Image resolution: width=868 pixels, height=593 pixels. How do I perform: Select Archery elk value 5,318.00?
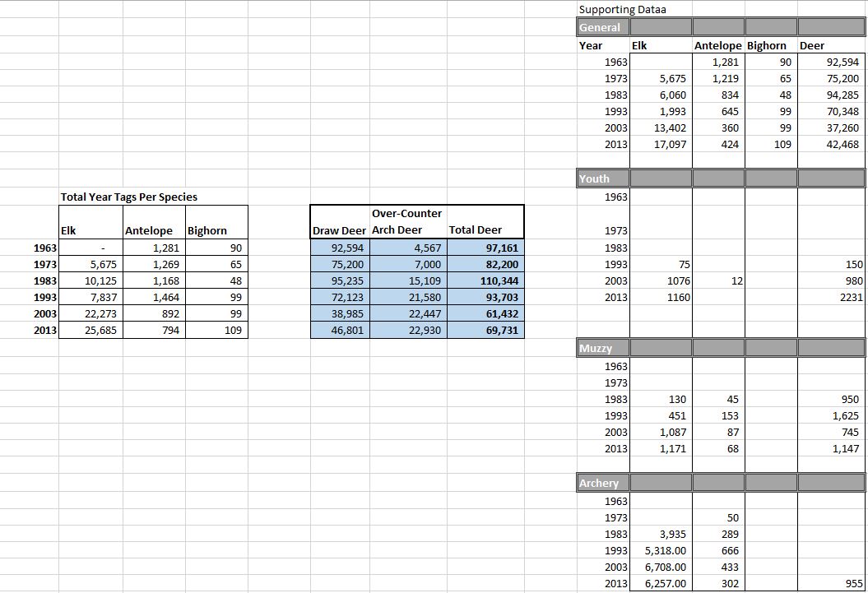coord(661,551)
